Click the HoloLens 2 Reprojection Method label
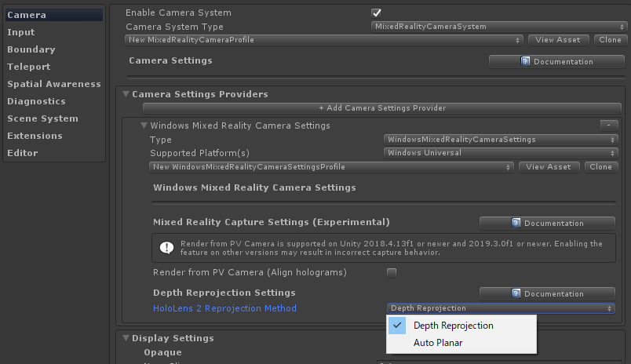This screenshot has height=364, width=631. 225,308
